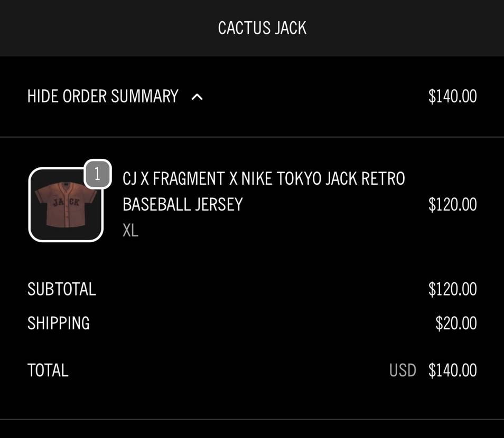
Task: Click the $20.00 shipping cost
Action: 456,323
